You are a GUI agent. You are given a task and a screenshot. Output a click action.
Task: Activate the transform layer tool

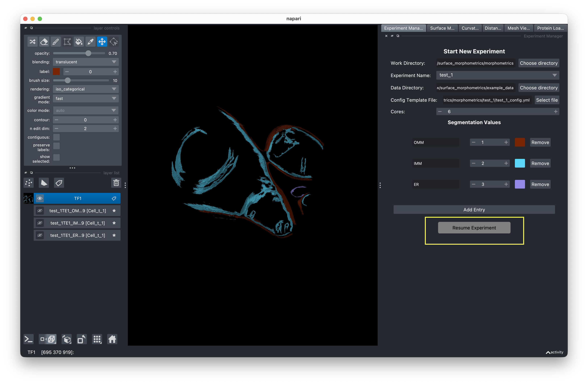114,42
